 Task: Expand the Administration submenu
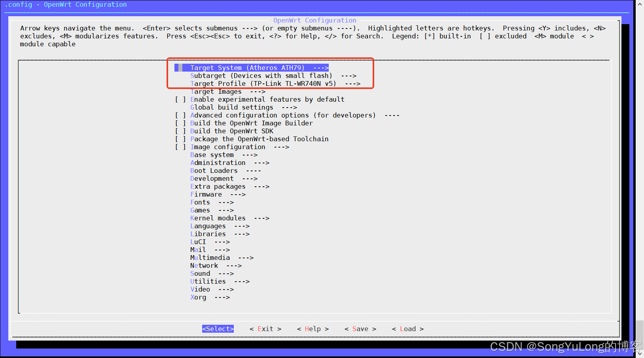(230, 163)
